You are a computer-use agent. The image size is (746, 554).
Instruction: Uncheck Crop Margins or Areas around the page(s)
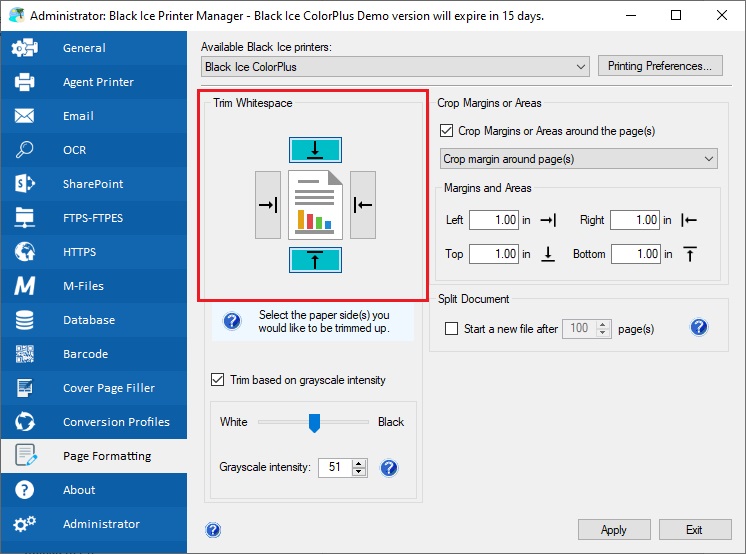click(x=446, y=130)
